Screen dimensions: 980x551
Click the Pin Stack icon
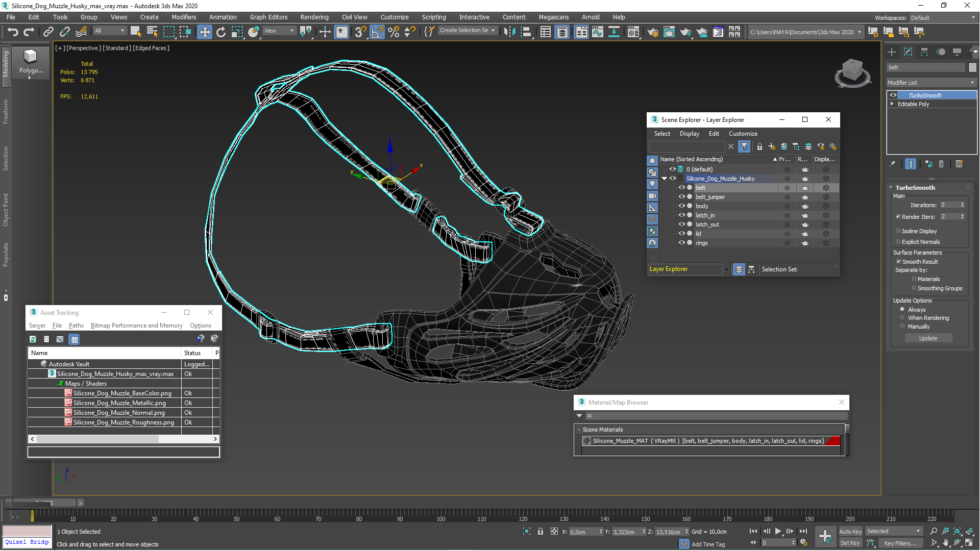point(892,164)
